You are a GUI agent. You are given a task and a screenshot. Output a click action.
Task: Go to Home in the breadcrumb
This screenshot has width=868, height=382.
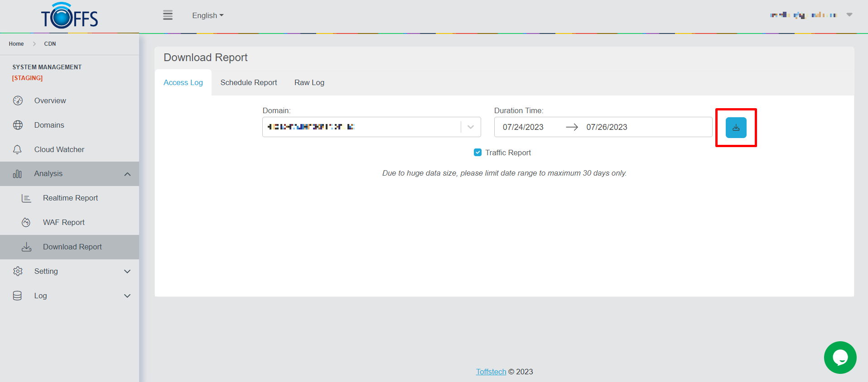pos(16,44)
